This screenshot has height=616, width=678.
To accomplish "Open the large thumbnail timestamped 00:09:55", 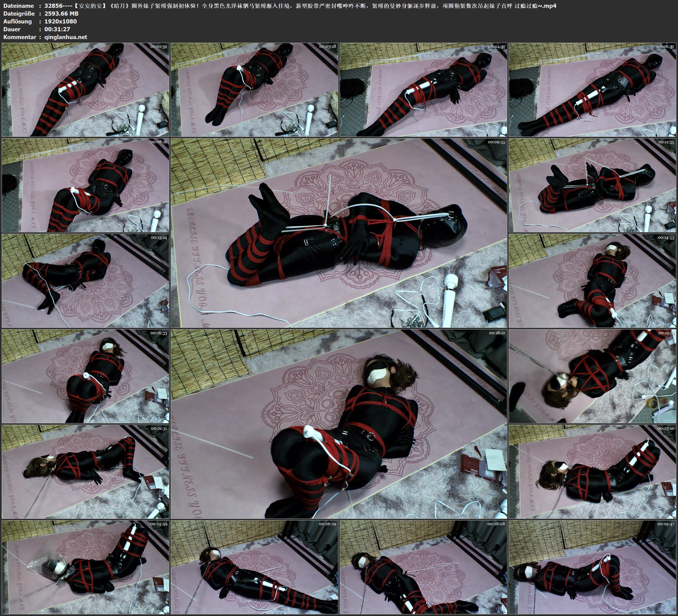I will (339, 233).
